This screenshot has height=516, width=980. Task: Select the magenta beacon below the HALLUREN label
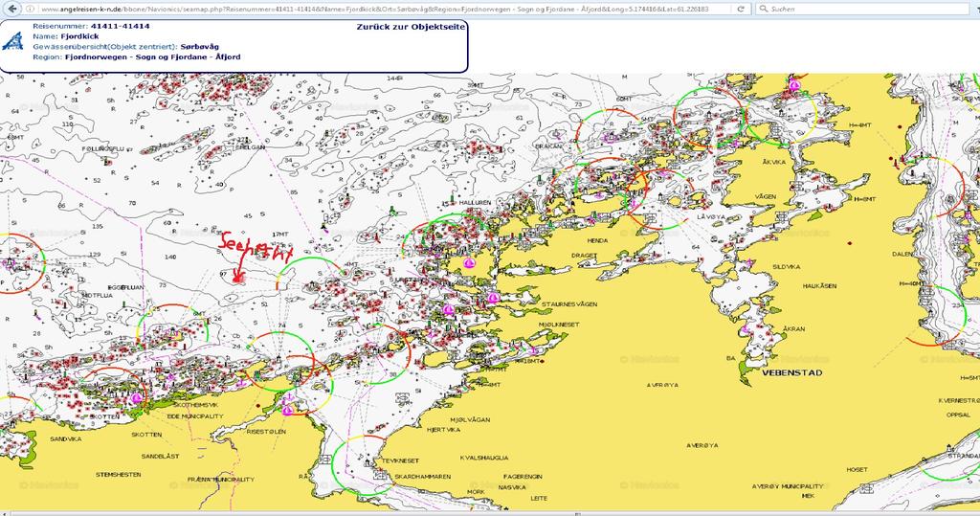click(x=469, y=262)
